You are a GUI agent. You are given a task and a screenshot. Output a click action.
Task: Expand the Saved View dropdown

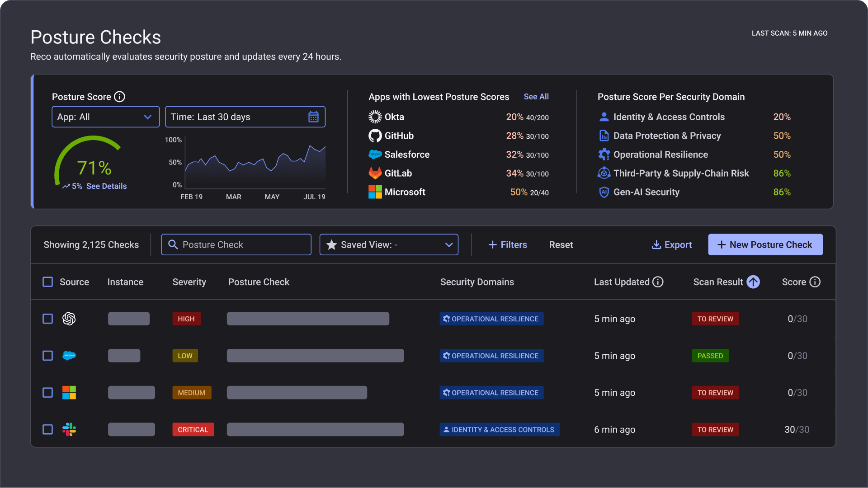click(x=389, y=244)
